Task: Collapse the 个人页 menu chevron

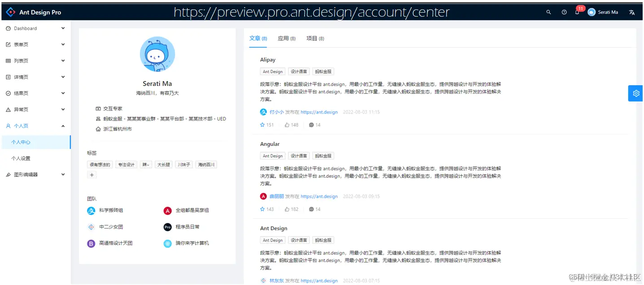Action: [x=63, y=126]
